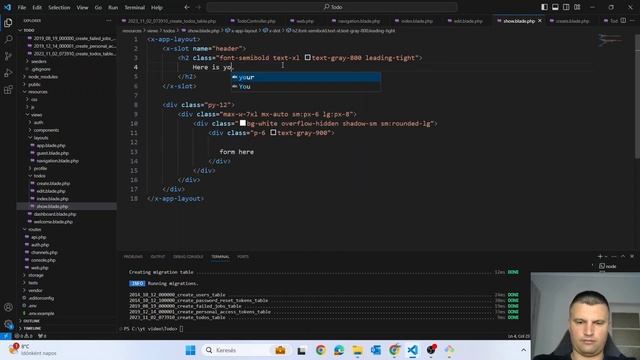This screenshot has height=360, width=640.
Task: Open the customize layout icon
Action: tap(577, 7)
